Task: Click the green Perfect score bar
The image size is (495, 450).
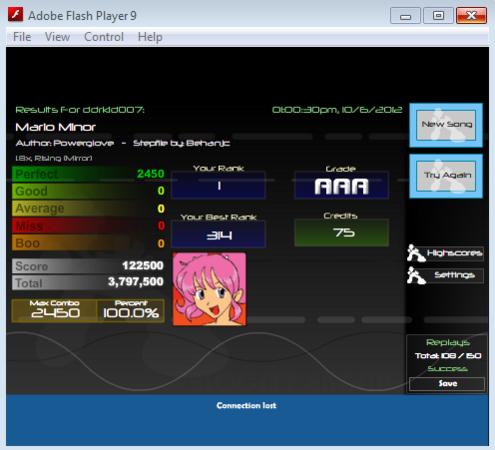Action: coord(89,174)
